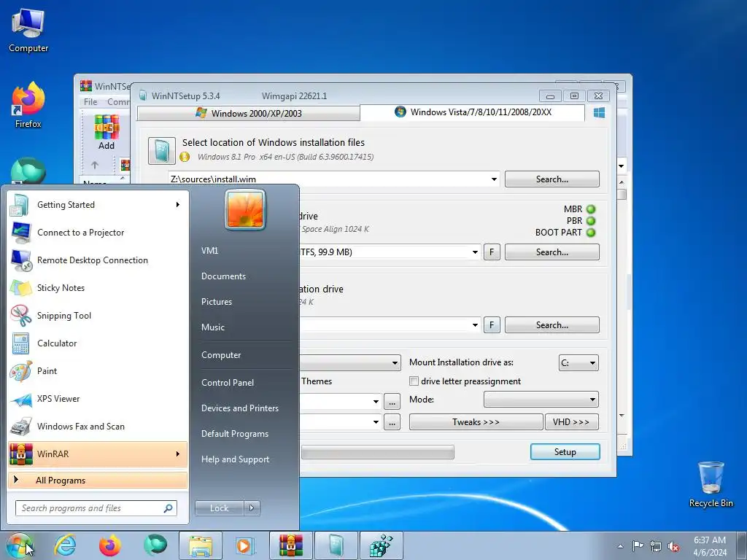Open Control Panel from Start menu
This screenshot has height=560, width=747.
coord(228,383)
